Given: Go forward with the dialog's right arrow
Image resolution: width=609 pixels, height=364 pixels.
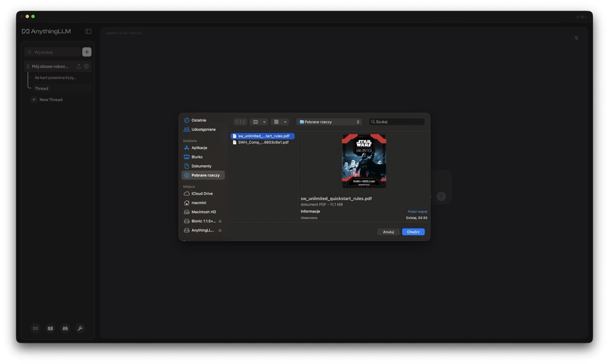Looking at the screenshot, I should [244, 122].
